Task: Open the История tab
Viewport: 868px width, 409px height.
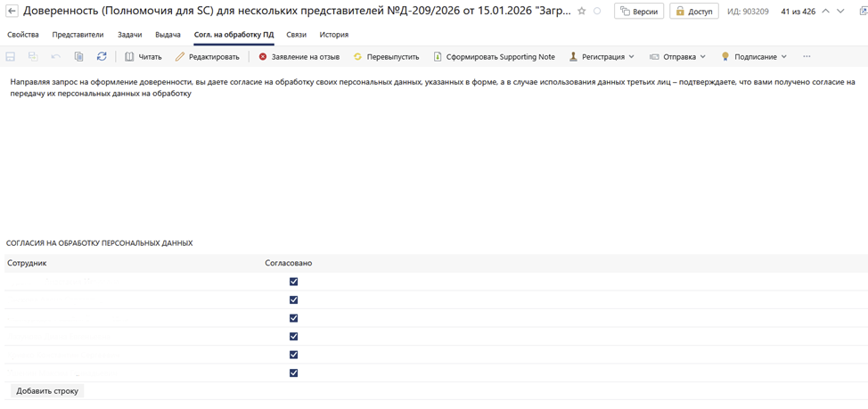Action: [x=334, y=35]
